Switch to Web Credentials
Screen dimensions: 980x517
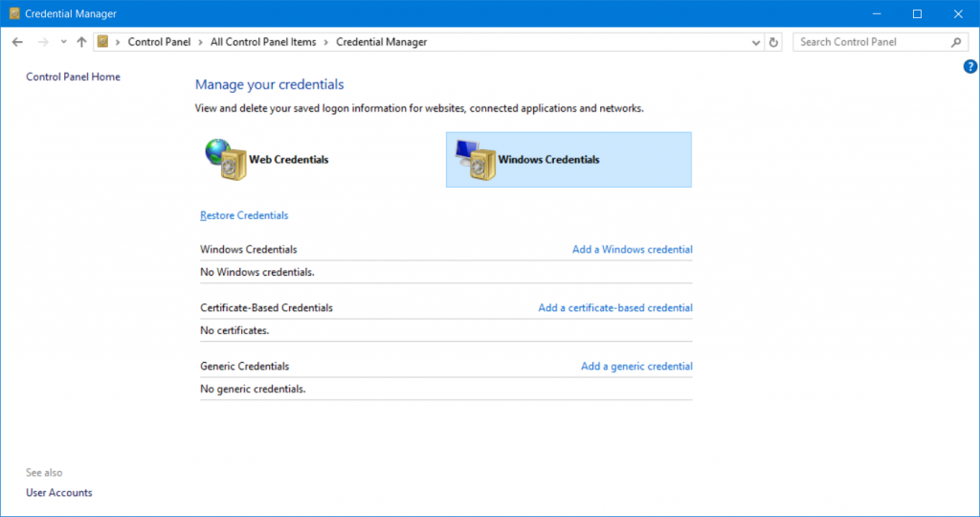click(289, 160)
